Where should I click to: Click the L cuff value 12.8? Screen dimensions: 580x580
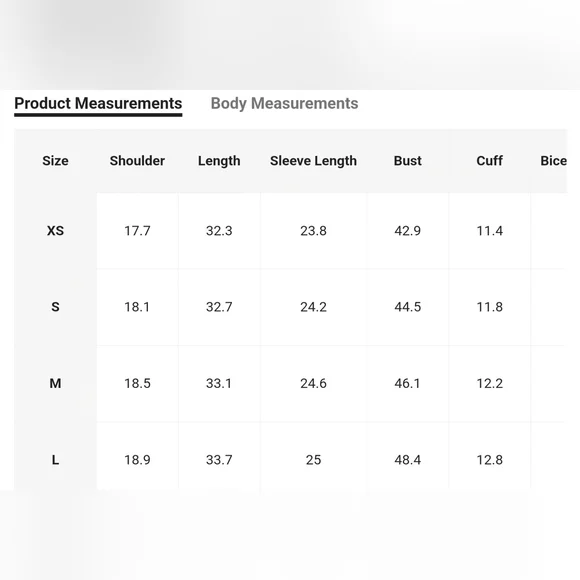(489, 460)
